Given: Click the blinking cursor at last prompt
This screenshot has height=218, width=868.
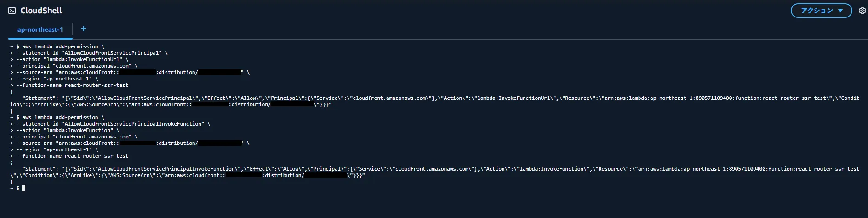Looking at the screenshot, I should (x=23, y=188).
